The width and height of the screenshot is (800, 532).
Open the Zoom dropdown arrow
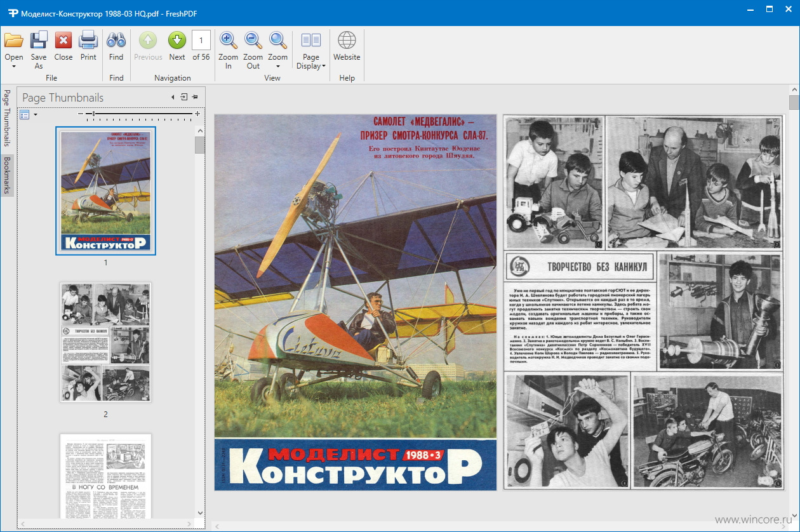tap(277, 66)
